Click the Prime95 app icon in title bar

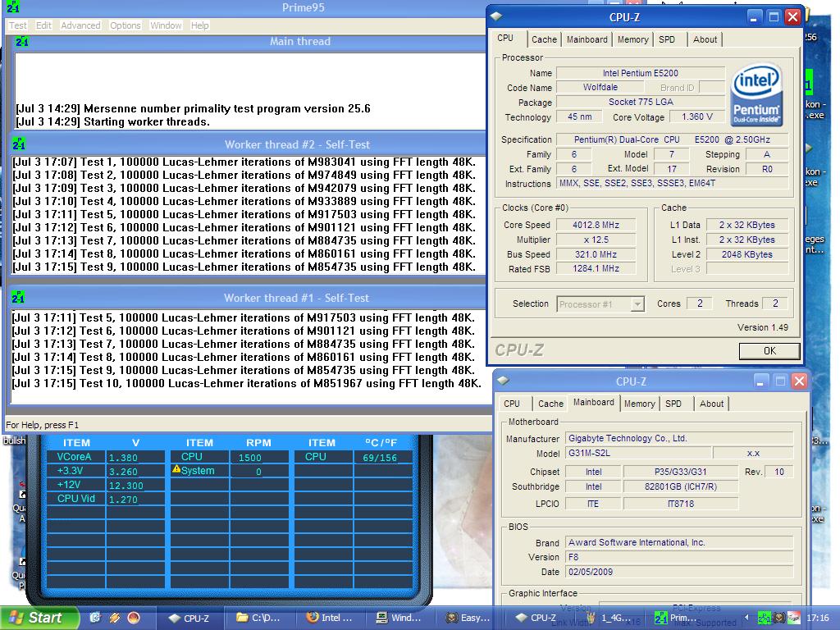[x=13, y=7]
